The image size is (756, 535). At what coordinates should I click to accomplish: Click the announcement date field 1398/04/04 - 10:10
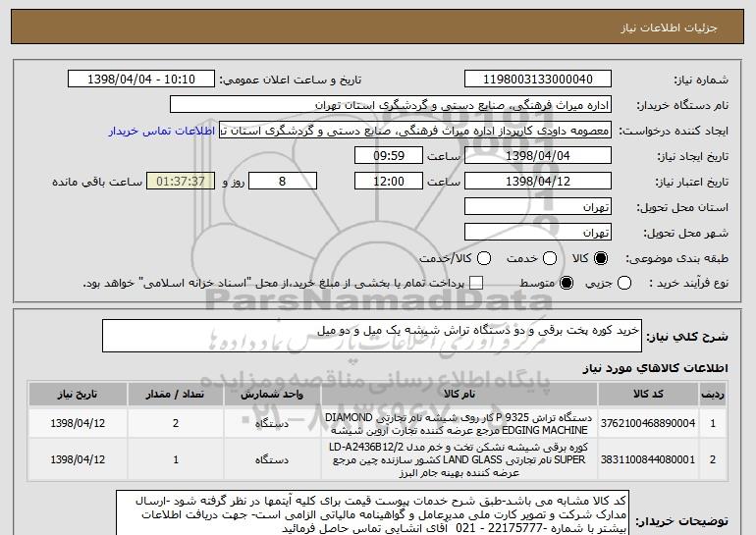pyautogui.click(x=141, y=80)
